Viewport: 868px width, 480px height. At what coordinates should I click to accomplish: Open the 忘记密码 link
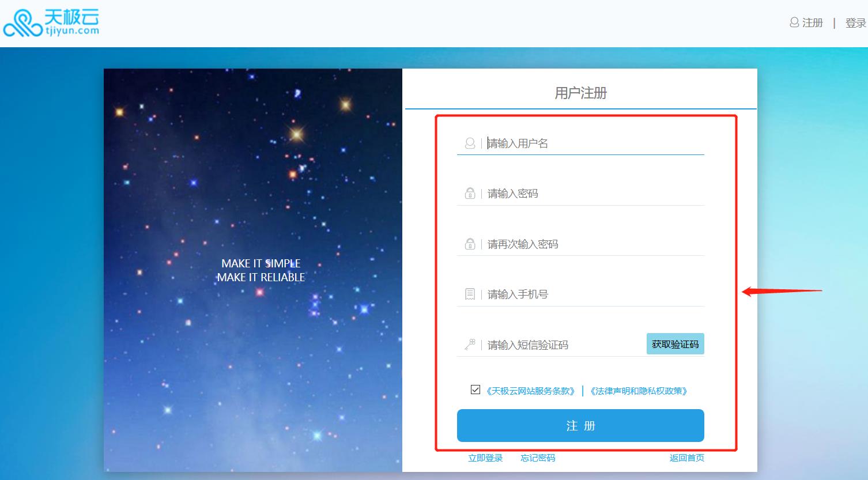tap(538, 458)
